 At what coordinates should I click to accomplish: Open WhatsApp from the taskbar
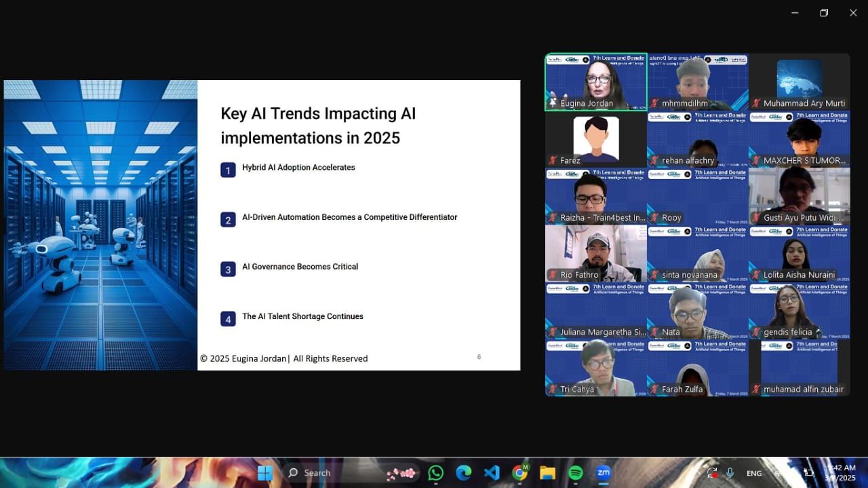[436, 473]
